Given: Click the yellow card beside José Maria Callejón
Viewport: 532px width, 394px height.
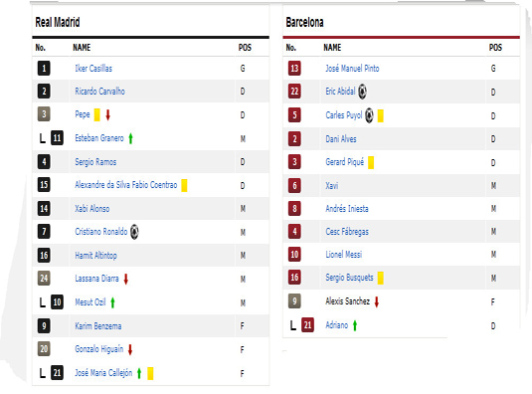Looking at the screenshot, I should [x=150, y=373].
